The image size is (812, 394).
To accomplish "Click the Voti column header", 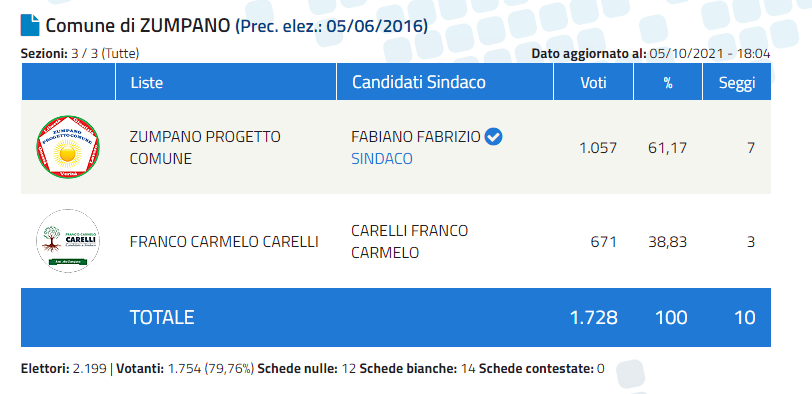I will coord(593,82).
